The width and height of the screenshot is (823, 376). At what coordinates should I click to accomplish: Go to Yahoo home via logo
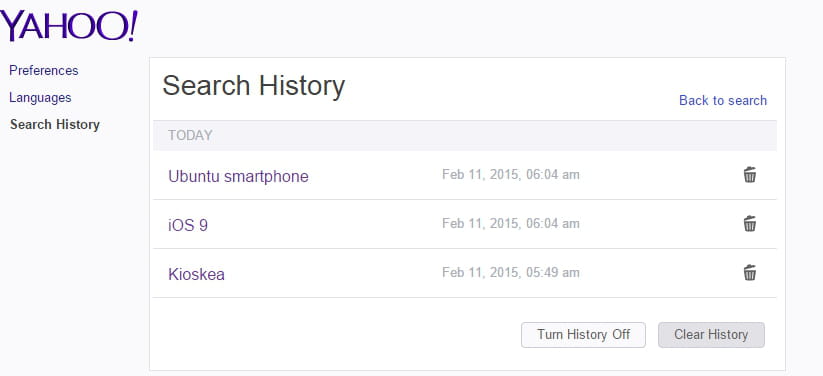[69, 26]
